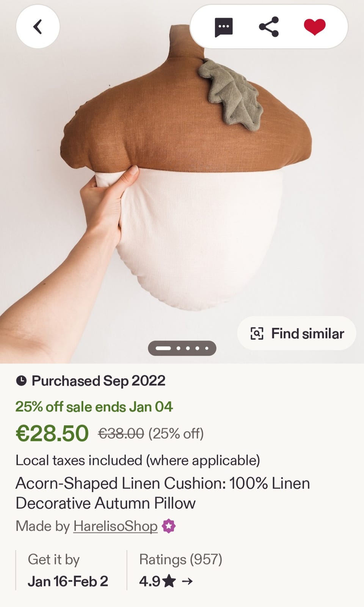Viewport: 364px width, 607px height.
Task: Tap the 25% off sale ends text
Action: coord(94,407)
